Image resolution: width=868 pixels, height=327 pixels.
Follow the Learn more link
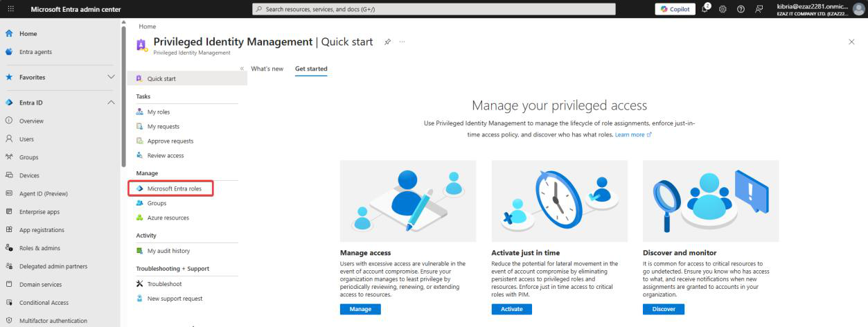[x=632, y=134]
